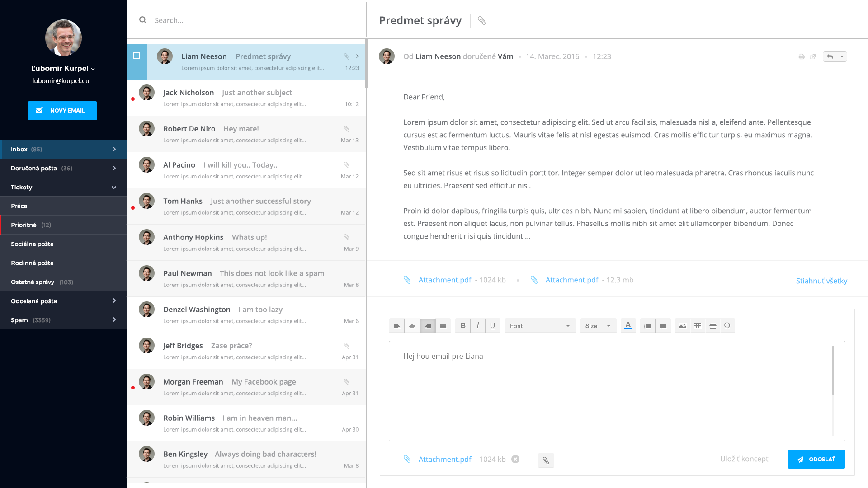
Task: Click the Stiahnuť všetky link
Action: click(821, 281)
